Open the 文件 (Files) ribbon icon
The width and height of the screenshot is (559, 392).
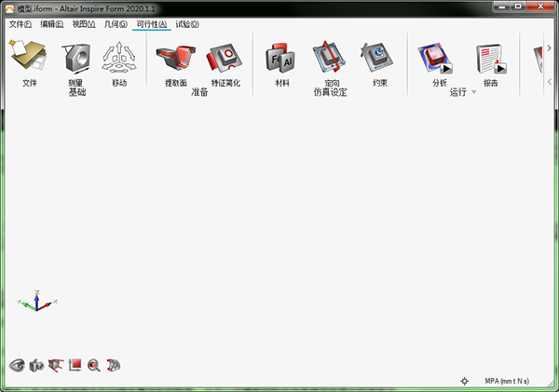click(29, 56)
